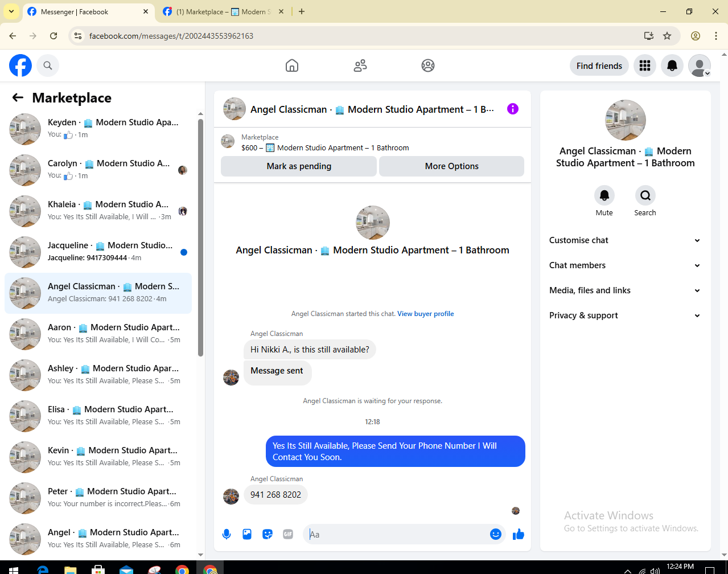Open Windows Start button

[x=14, y=569]
